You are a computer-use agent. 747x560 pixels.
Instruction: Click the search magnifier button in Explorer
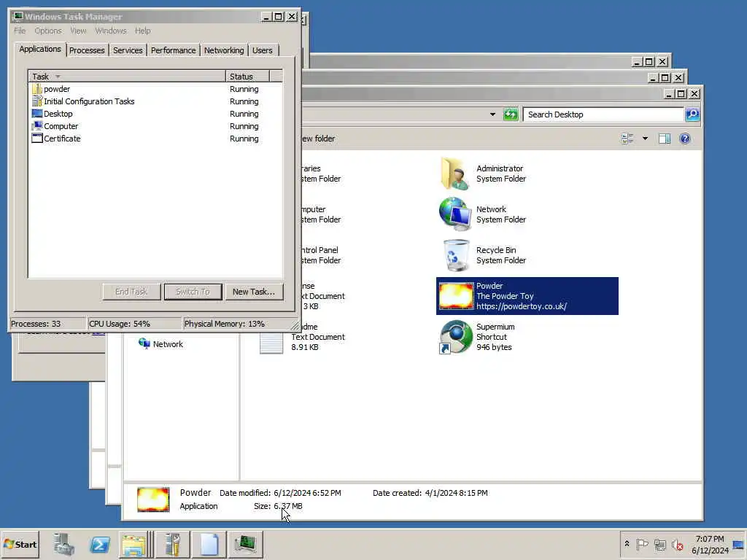coord(692,114)
